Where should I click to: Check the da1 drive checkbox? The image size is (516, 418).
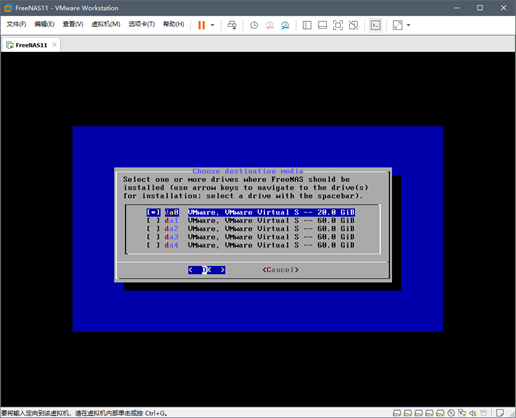(x=153, y=220)
